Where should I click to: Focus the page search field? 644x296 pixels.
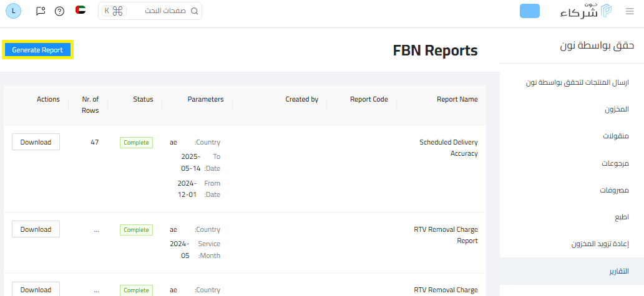[x=150, y=11]
